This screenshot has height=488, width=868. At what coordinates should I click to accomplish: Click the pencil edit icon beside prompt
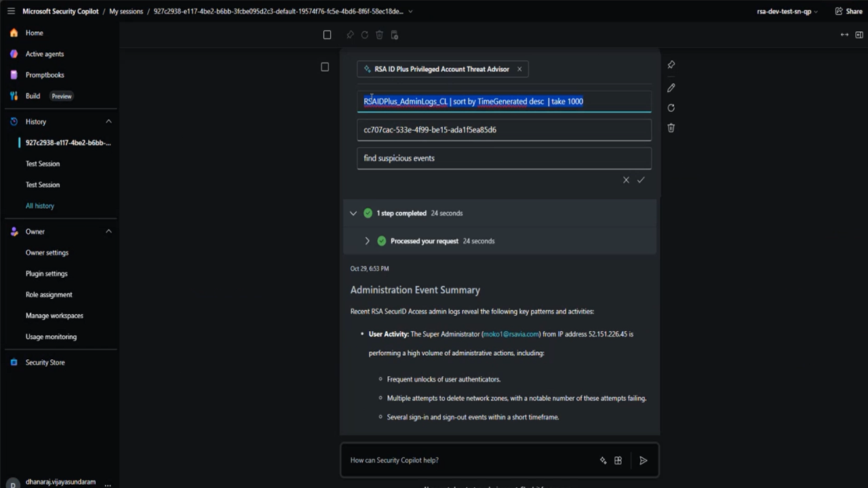671,87
